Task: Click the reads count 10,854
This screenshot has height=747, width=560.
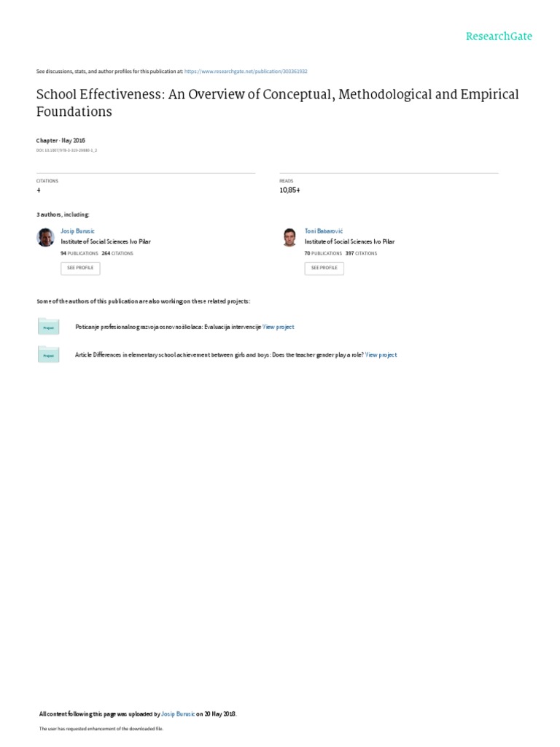Action: point(289,190)
